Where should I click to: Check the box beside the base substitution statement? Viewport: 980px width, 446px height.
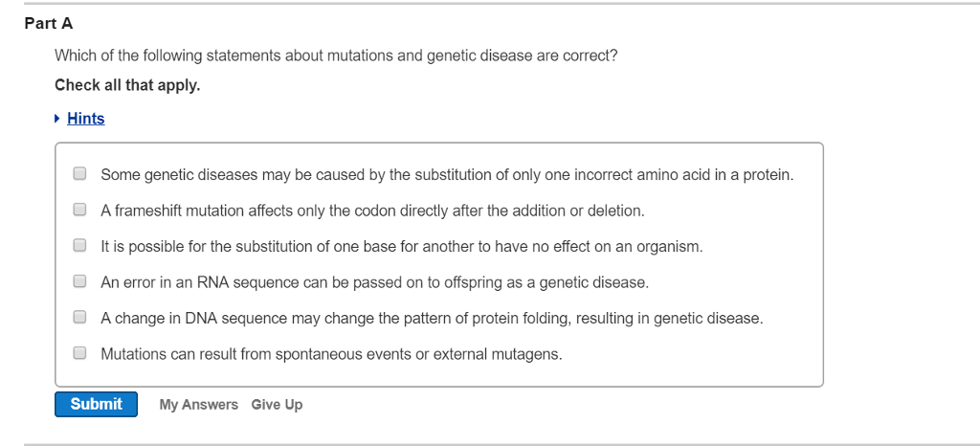coord(80,246)
